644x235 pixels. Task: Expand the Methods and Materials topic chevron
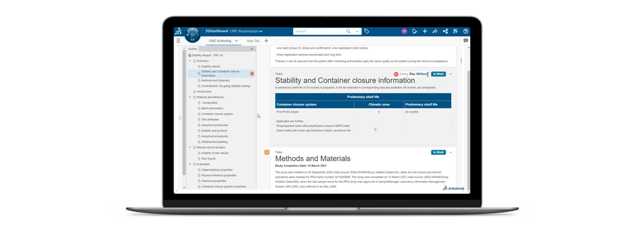[451, 152]
